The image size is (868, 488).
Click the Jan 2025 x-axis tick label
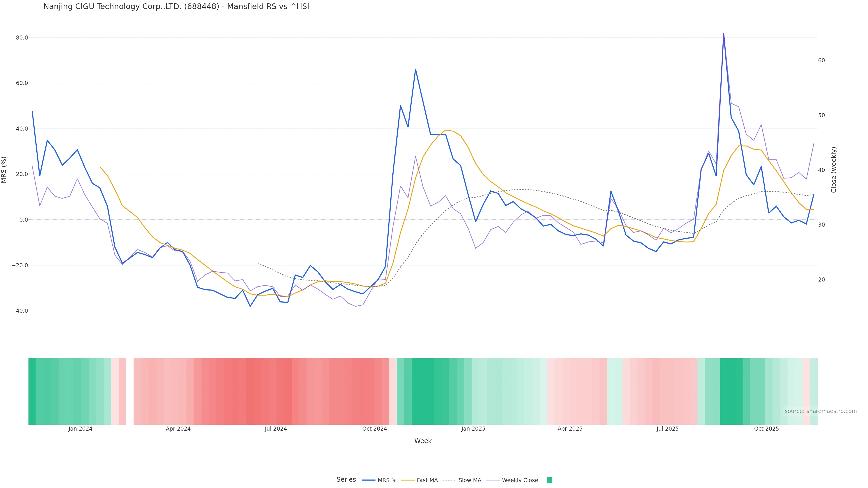point(473,429)
